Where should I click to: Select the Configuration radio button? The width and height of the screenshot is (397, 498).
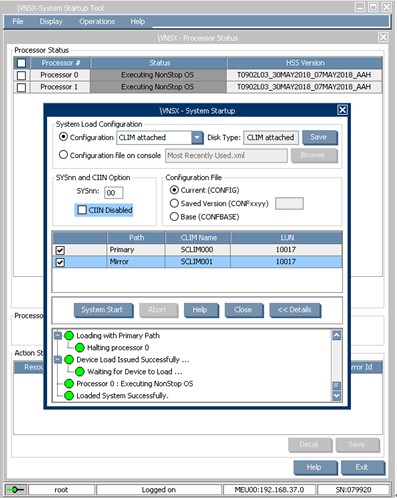[63, 137]
